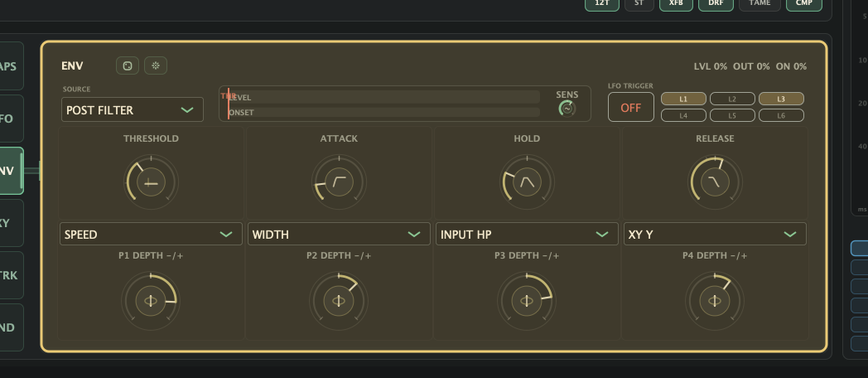Viewport: 868px width, 378px height.
Task: Switch to the LFO sidebar tab
Action: point(10,119)
